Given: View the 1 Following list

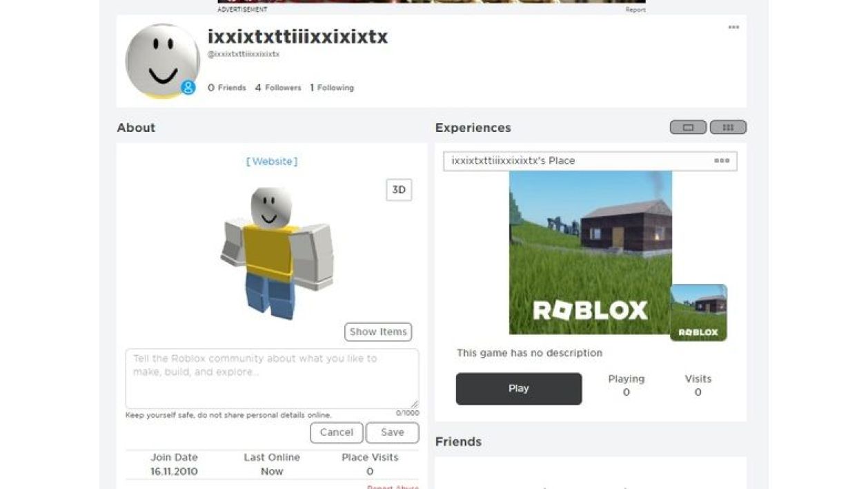Looking at the screenshot, I should click(x=332, y=88).
